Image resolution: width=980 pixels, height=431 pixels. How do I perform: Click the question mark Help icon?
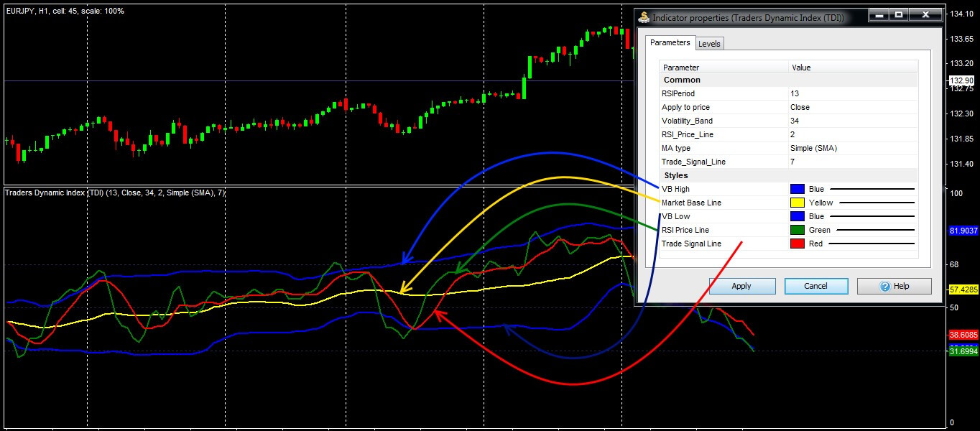click(x=884, y=286)
